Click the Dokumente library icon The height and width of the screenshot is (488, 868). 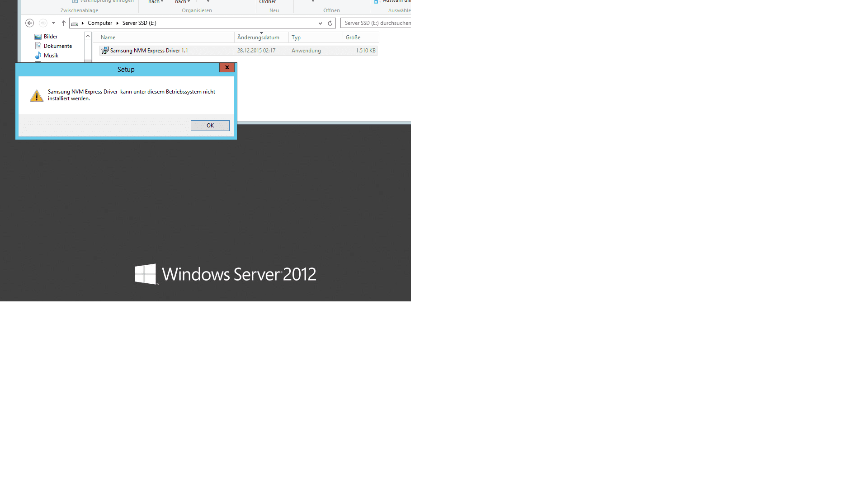coord(38,46)
